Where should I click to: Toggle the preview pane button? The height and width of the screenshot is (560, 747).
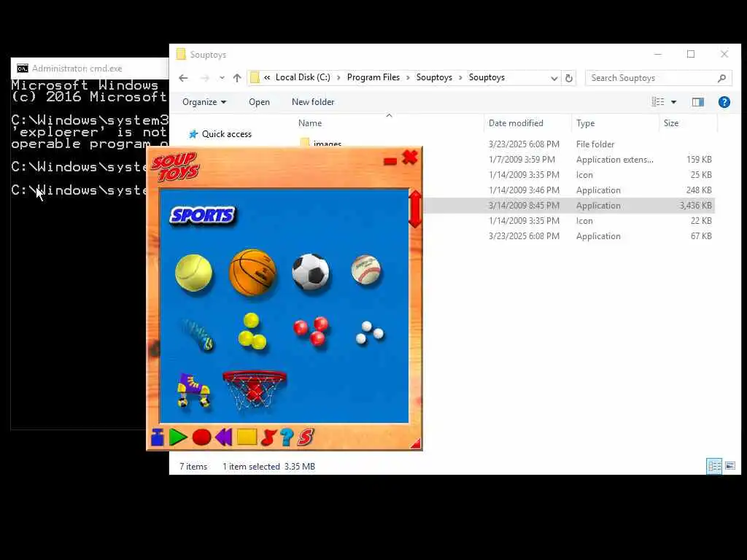pyautogui.click(x=698, y=102)
